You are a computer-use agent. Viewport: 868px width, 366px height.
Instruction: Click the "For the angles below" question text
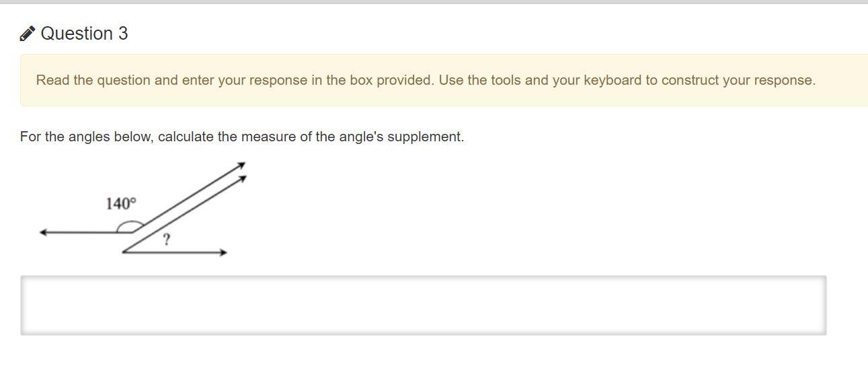click(x=87, y=137)
